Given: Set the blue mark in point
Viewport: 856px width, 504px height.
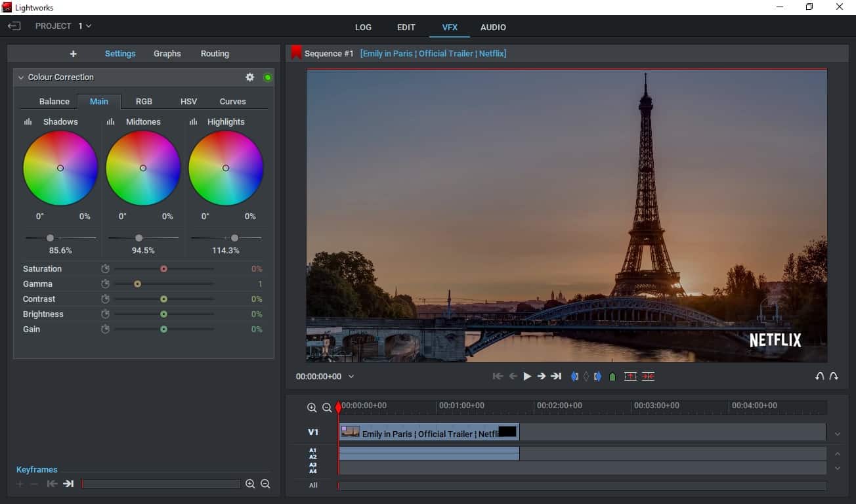Looking at the screenshot, I should coord(574,376).
